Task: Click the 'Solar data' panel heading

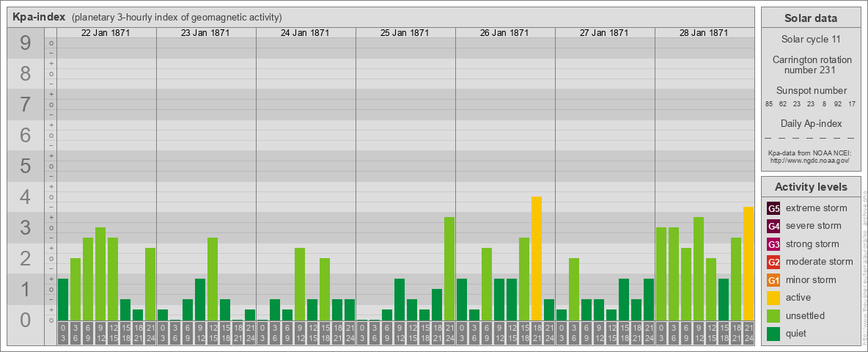Action: click(811, 18)
